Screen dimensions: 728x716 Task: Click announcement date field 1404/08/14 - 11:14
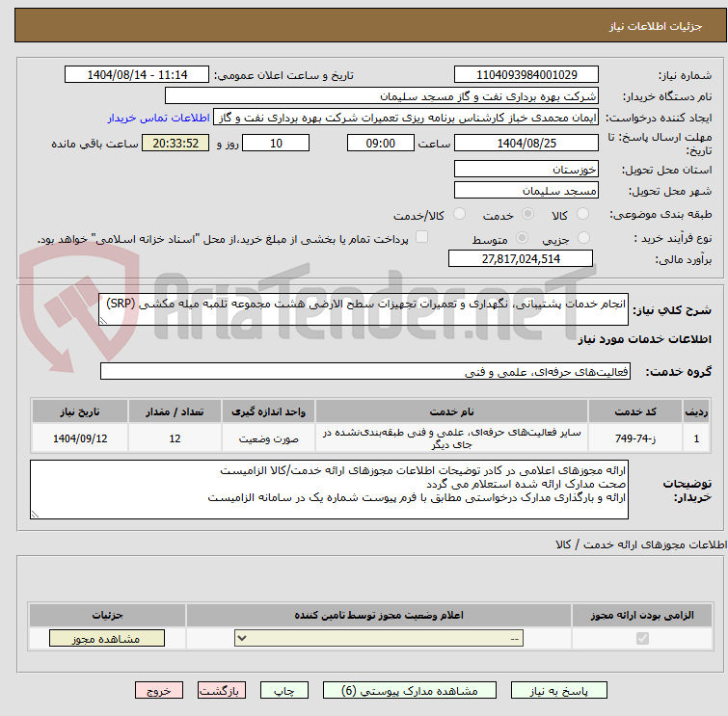pos(137,75)
